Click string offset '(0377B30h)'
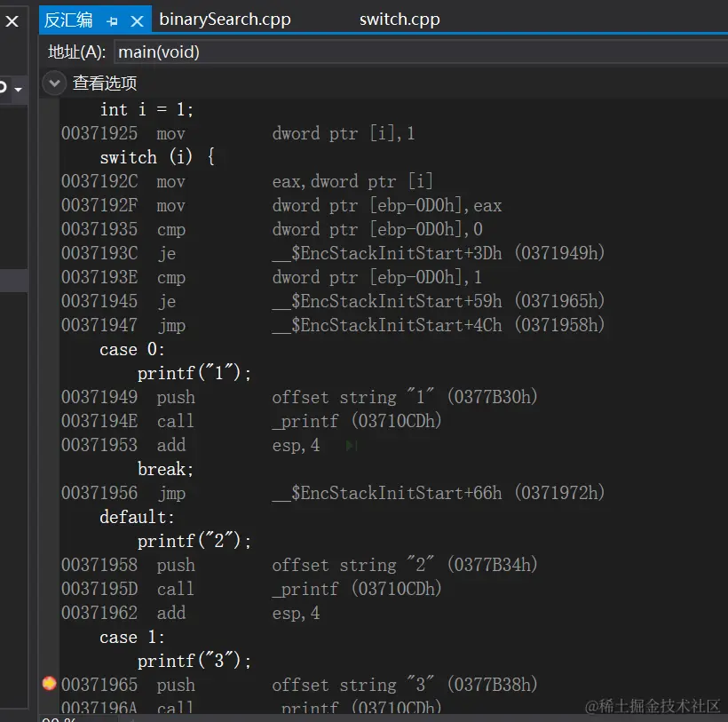The image size is (728, 722). coord(493,398)
